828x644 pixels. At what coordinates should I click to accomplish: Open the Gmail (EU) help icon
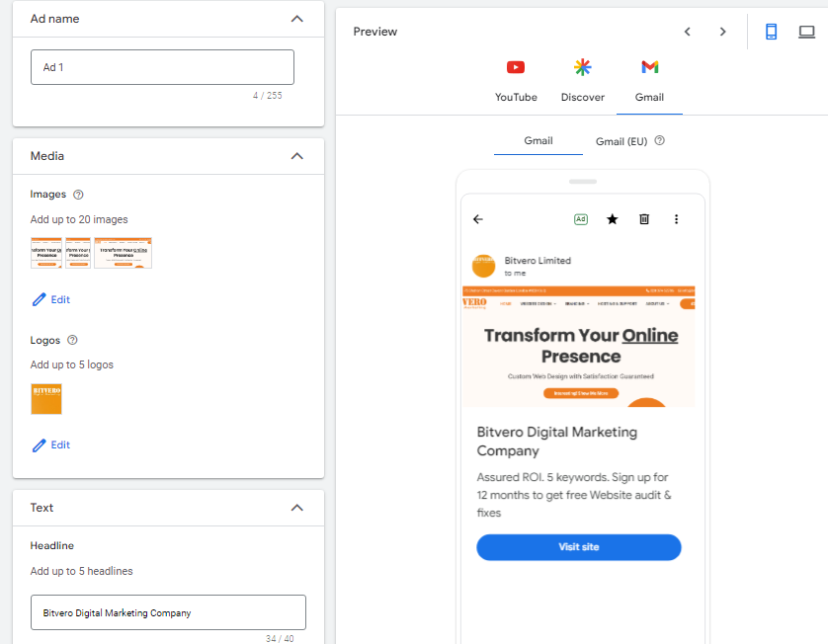[660, 140]
